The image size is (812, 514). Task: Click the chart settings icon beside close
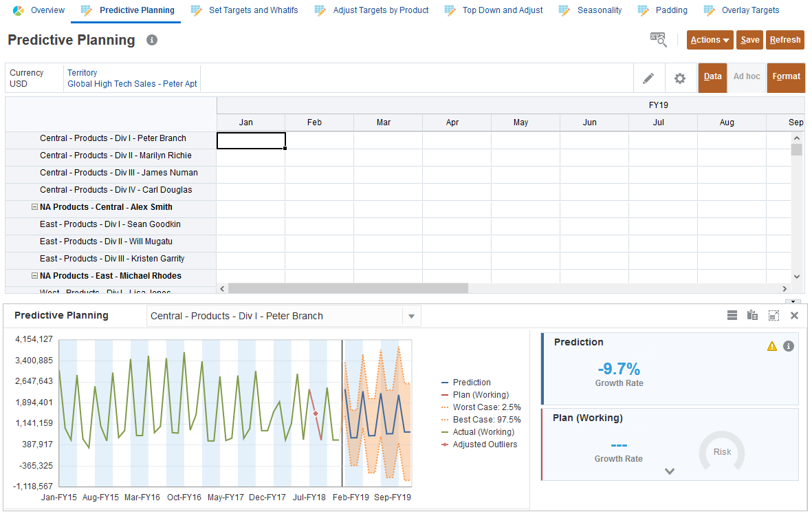pos(773,316)
